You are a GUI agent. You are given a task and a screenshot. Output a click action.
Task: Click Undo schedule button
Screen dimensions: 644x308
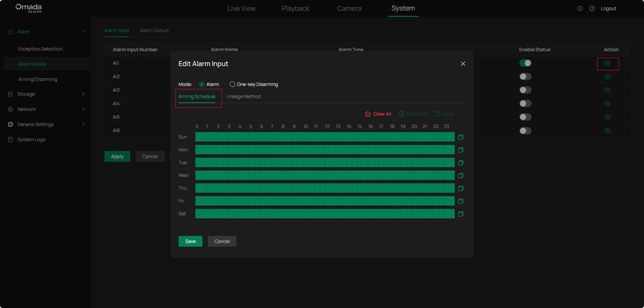445,114
